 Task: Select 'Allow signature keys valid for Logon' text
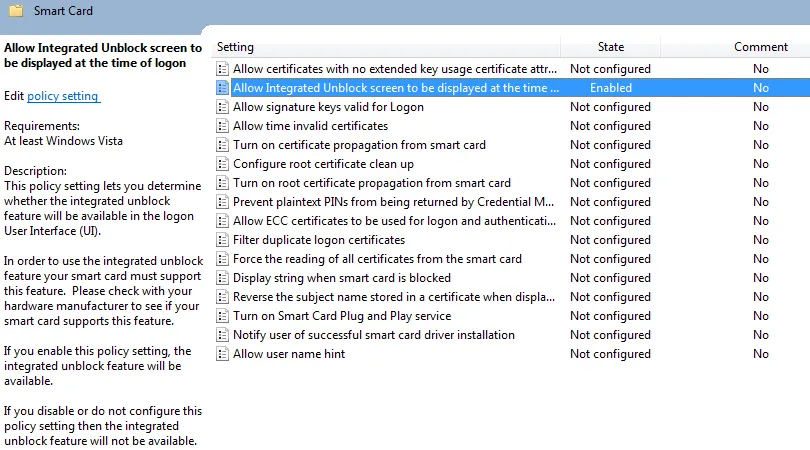[328, 107]
